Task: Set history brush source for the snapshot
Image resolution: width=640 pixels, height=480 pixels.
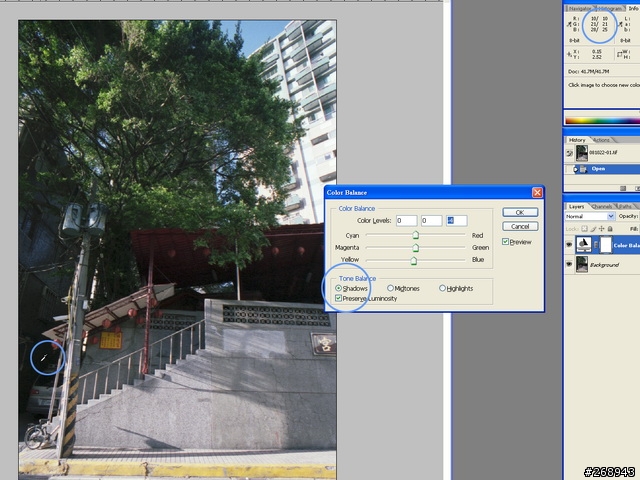Action: (569, 153)
